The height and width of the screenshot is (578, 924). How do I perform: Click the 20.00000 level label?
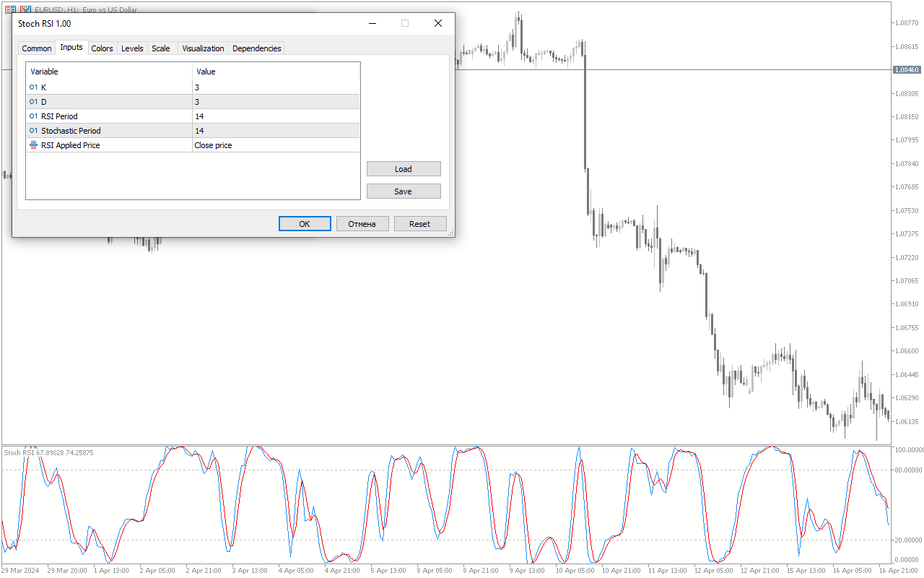(907, 540)
